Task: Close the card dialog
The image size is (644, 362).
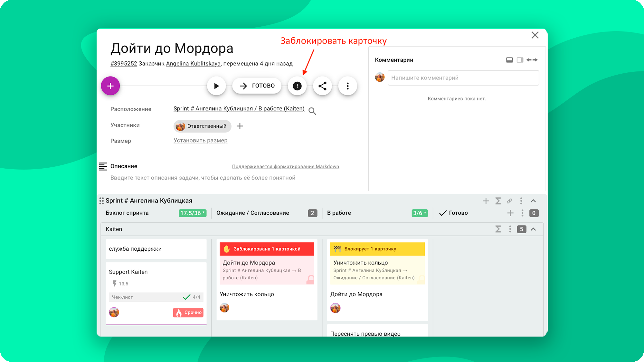Action: tap(535, 35)
